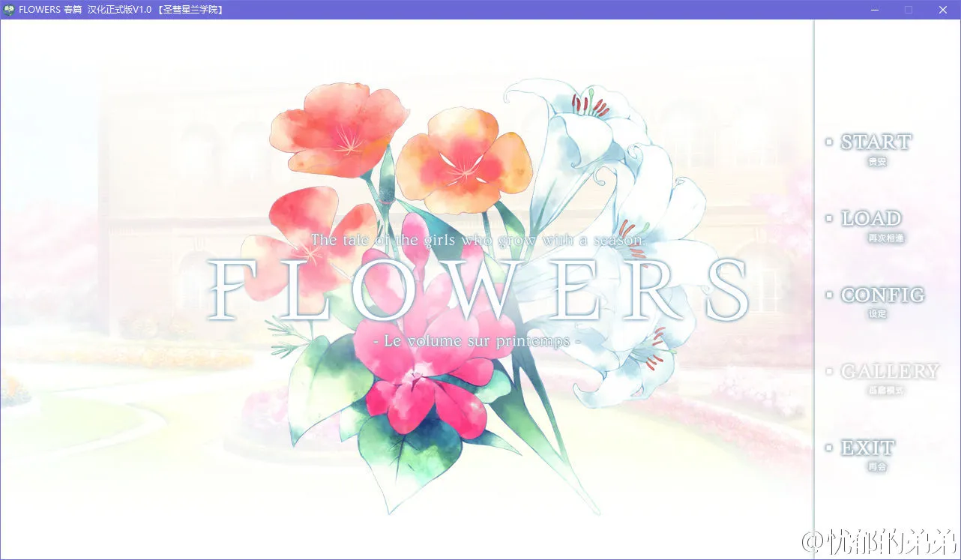Choose EXIT to quit the game
Image resolution: width=961 pixels, height=560 pixels.
coord(867,448)
